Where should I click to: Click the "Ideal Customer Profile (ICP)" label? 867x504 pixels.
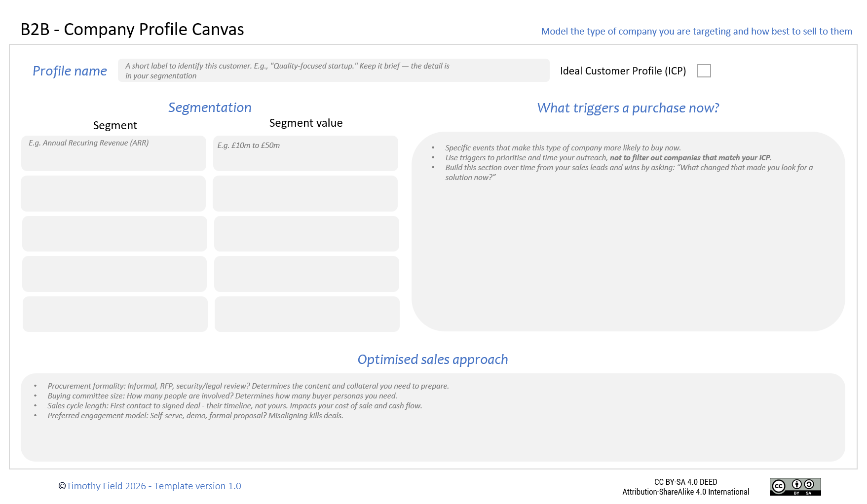pos(623,71)
